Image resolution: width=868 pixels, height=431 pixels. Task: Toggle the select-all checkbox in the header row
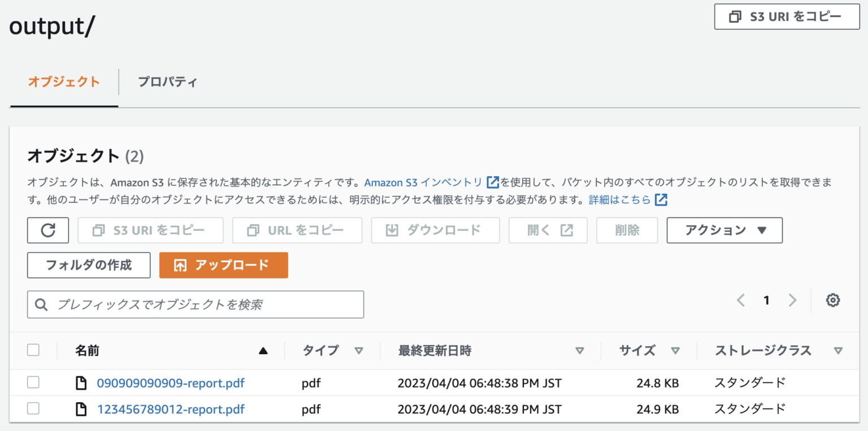point(33,350)
